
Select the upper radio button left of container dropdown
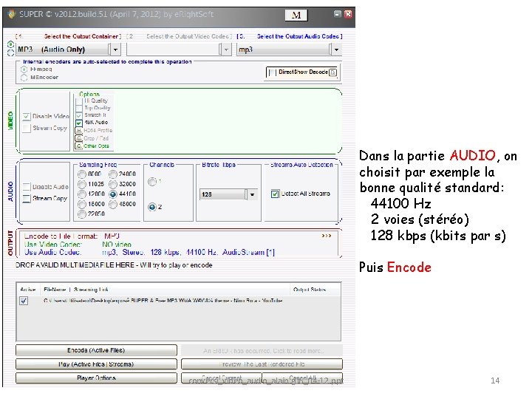point(11,44)
